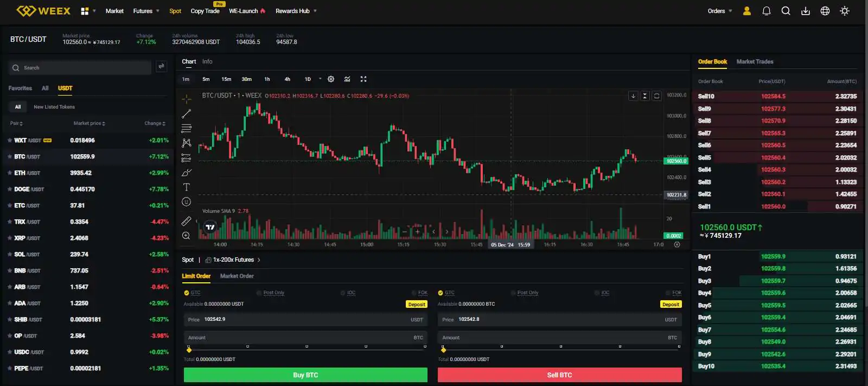Open price scale settings gear under chart
868x386 pixels.
coord(677,245)
